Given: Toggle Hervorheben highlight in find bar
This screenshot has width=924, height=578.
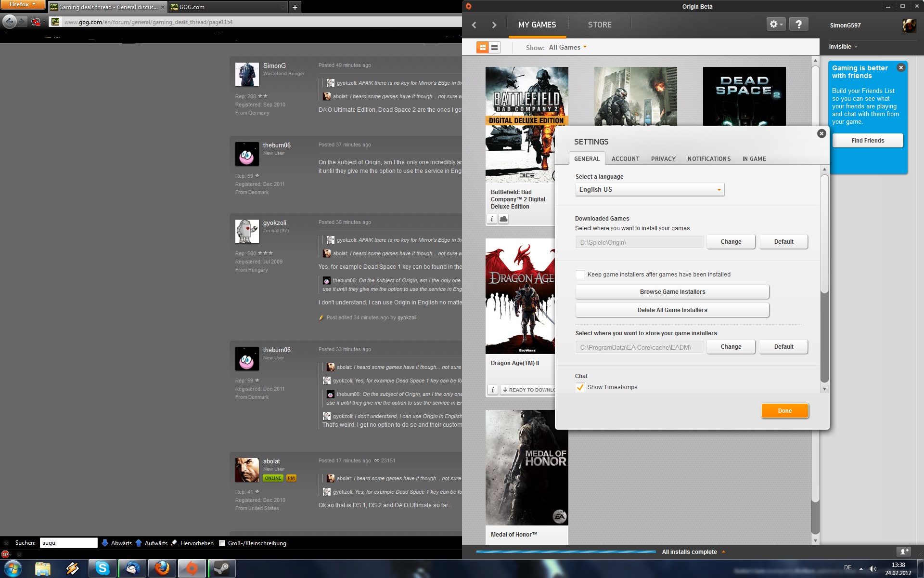Looking at the screenshot, I should [192, 543].
